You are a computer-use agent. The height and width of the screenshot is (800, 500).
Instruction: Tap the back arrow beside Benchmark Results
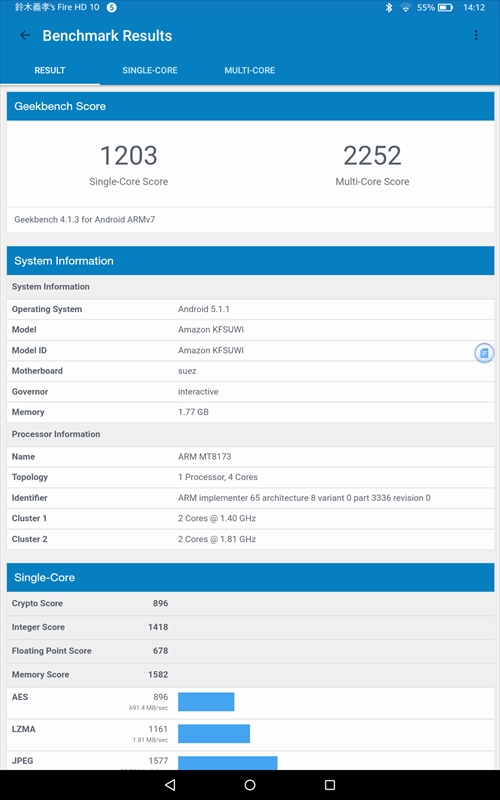(24, 35)
